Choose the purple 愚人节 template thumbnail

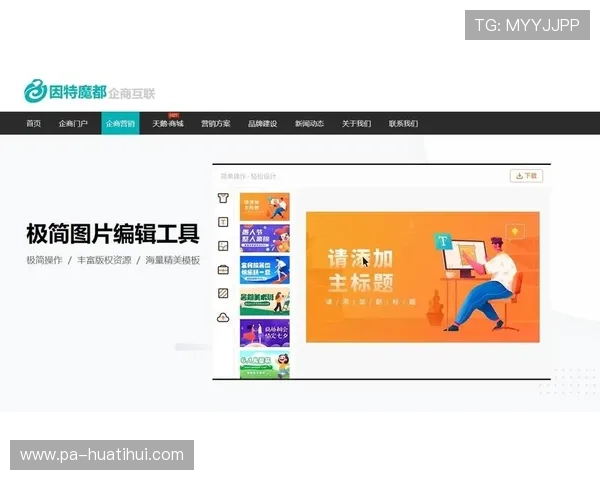(x=265, y=238)
